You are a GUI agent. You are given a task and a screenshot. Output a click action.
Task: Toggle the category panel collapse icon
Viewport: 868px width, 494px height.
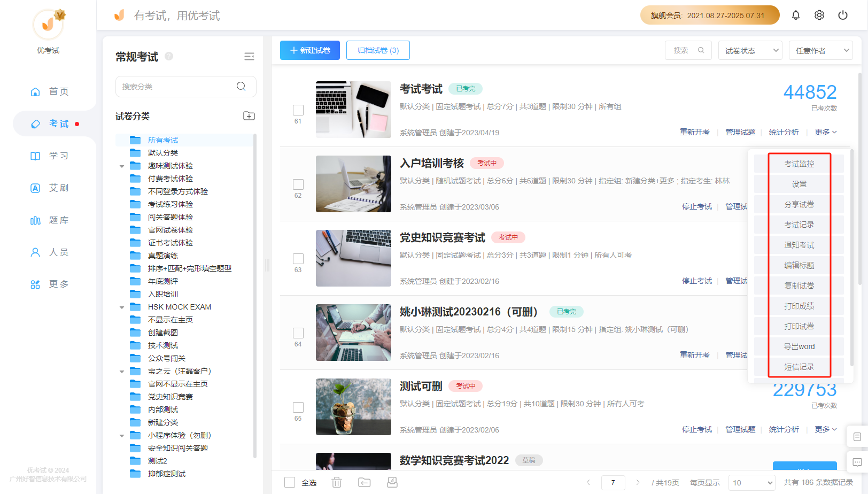point(249,57)
